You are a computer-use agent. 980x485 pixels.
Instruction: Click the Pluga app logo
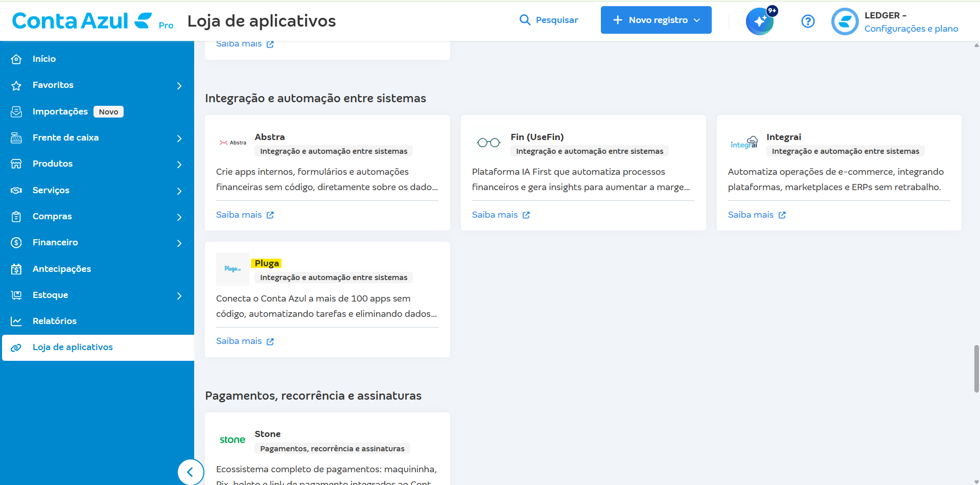[x=232, y=269]
